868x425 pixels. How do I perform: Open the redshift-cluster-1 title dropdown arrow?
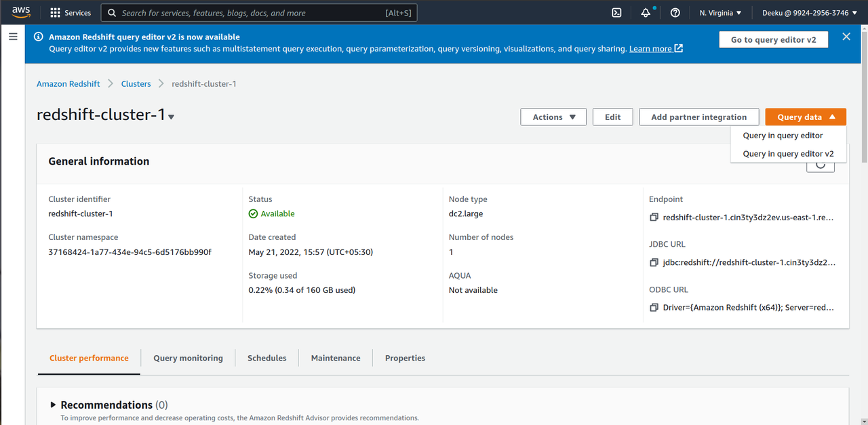(x=172, y=117)
